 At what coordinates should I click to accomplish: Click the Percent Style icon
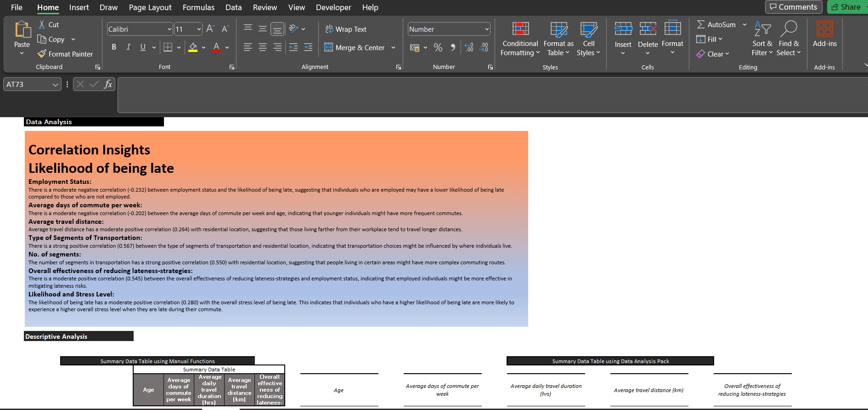[x=438, y=47]
